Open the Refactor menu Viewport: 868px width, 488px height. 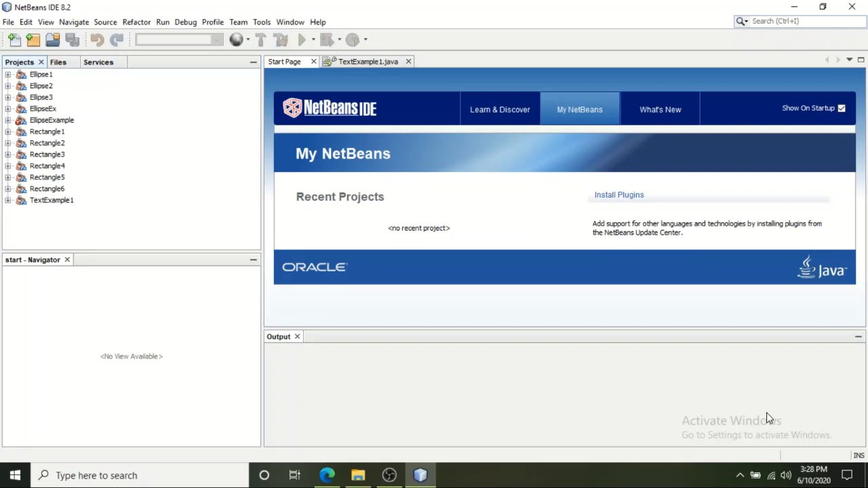tap(136, 22)
